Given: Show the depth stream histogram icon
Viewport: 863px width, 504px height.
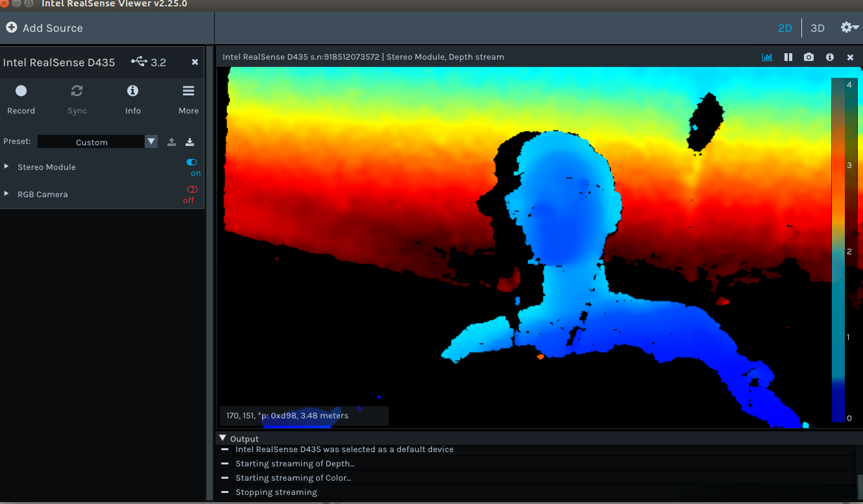Looking at the screenshot, I should (768, 57).
